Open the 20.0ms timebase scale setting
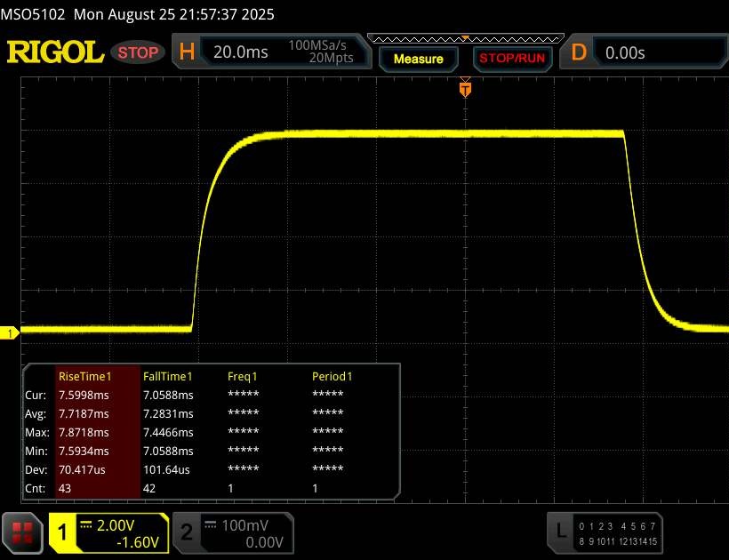The image size is (729, 560). pos(241,52)
